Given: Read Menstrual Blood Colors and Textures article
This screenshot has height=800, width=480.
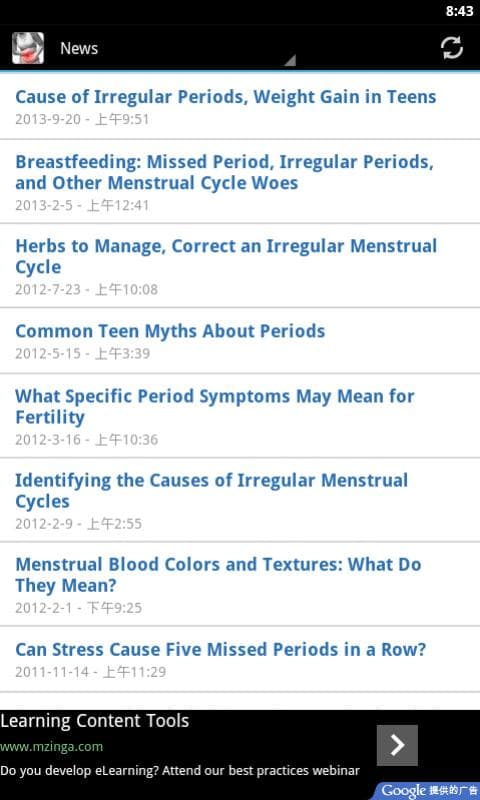Looking at the screenshot, I should (x=240, y=584).
